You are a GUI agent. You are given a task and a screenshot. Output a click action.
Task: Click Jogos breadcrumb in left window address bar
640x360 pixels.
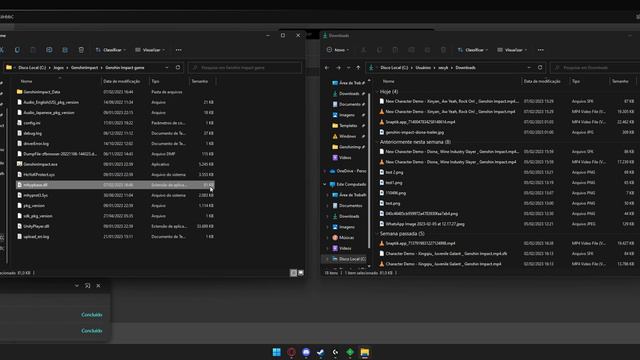coord(58,68)
